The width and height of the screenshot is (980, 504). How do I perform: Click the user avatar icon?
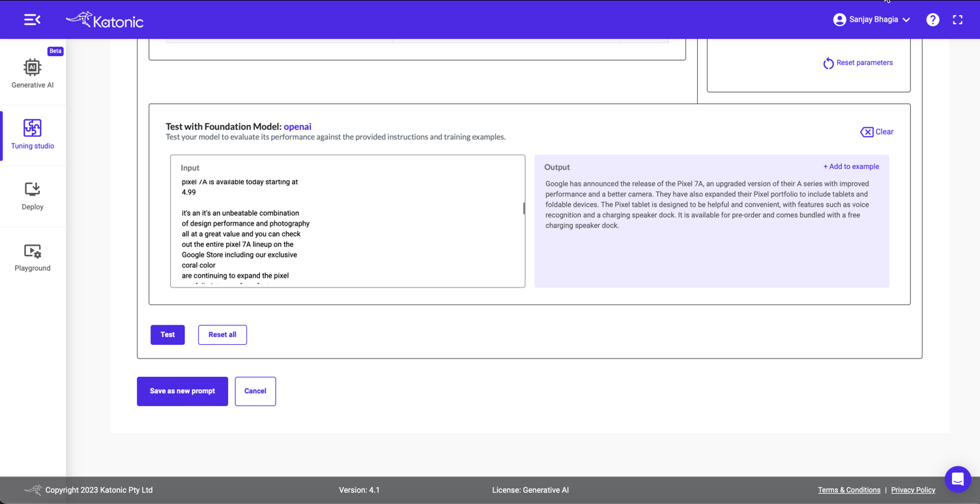839,20
